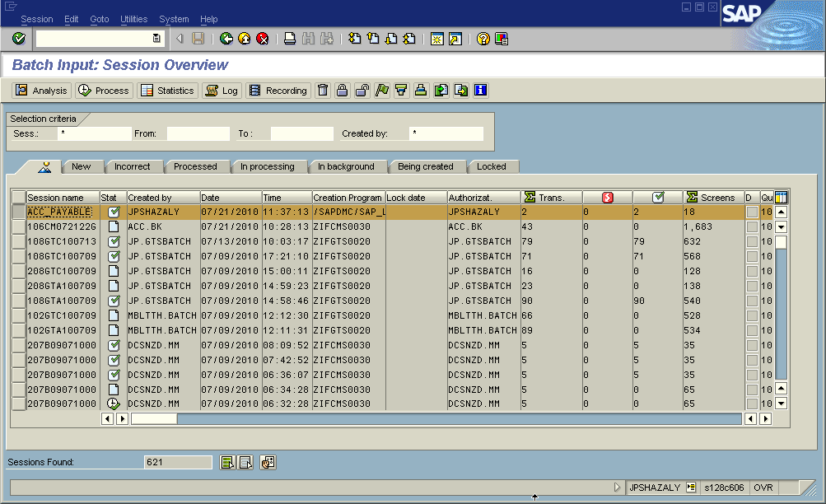The height and width of the screenshot is (504, 826).
Task: Delete the selected session via trash icon
Action: (x=322, y=91)
